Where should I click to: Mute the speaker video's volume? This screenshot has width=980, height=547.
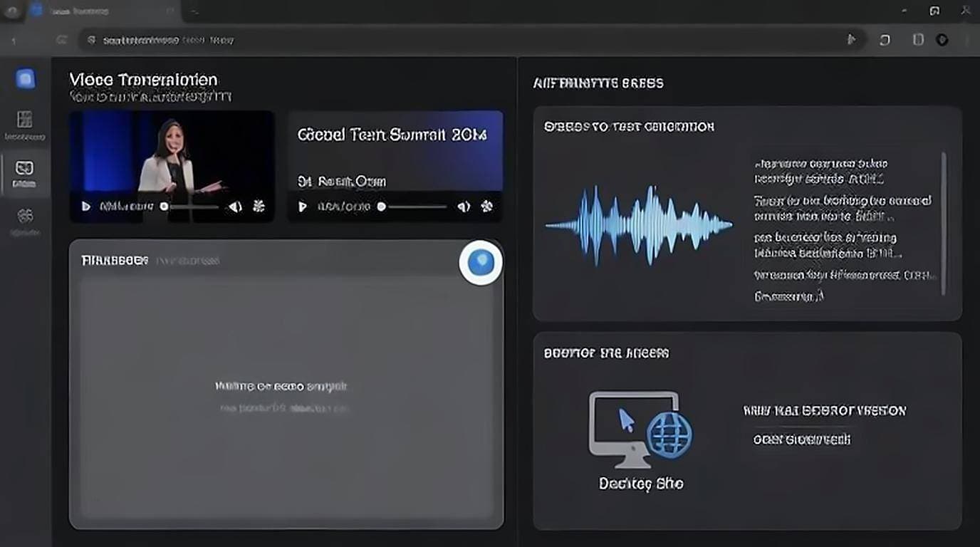235,207
